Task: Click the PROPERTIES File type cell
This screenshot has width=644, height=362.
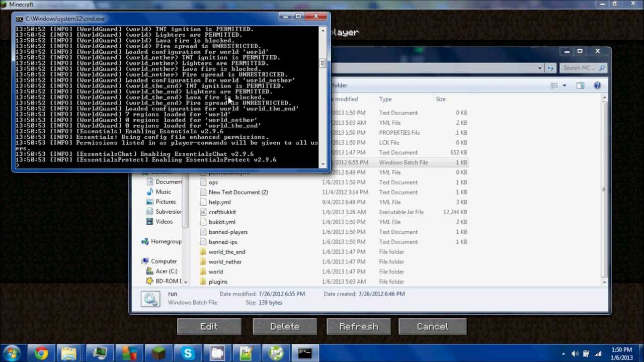Action: [x=399, y=133]
